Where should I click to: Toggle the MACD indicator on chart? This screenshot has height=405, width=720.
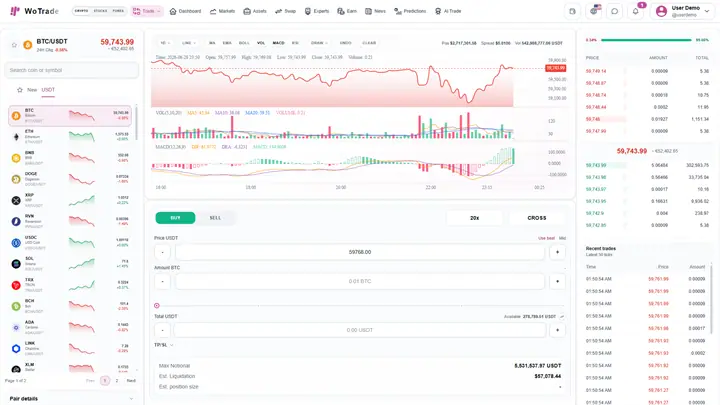click(278, 43)
